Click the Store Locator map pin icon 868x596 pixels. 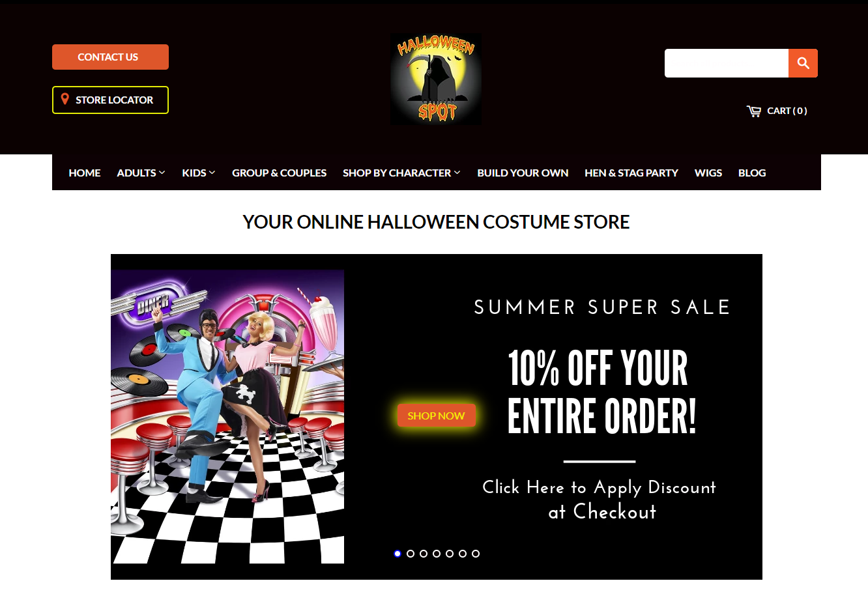pyautogui.click(x=65, y=99)
